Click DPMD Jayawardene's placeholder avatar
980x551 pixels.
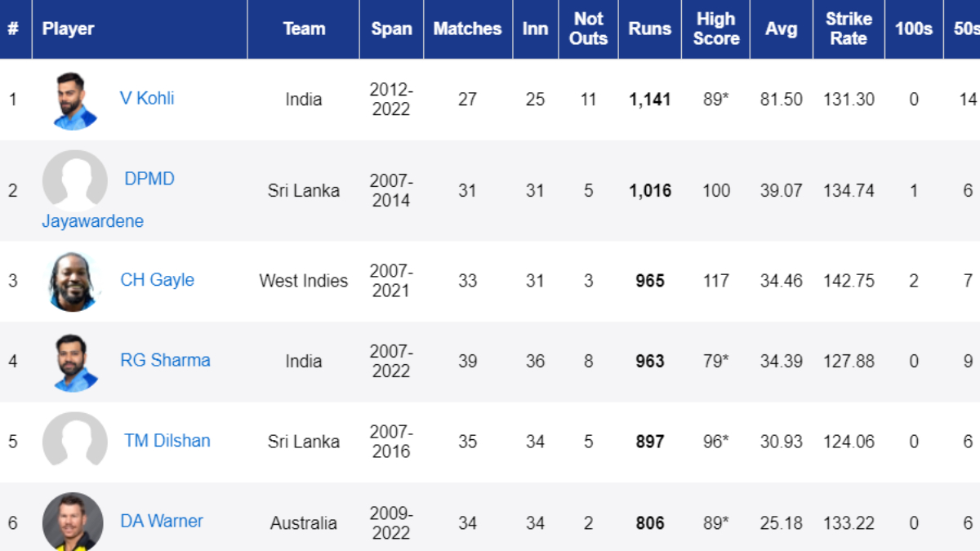pyautogui.click(x=75, y=181)
